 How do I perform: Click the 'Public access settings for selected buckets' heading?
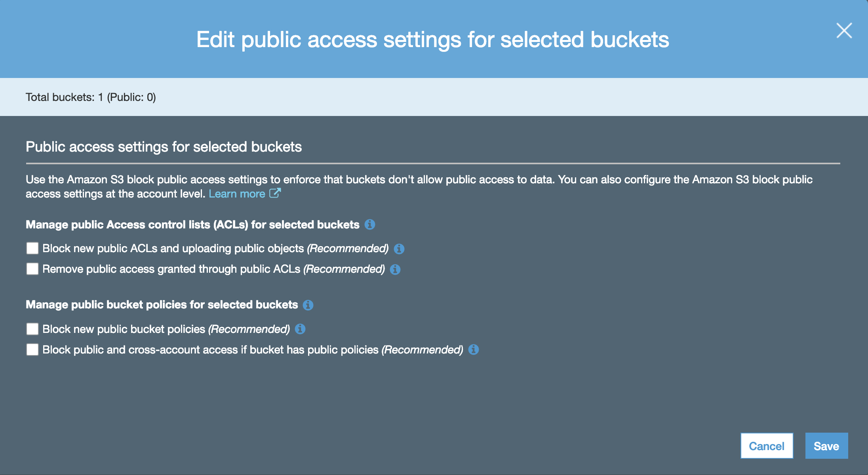pyautogui.click(x=164, y=147)
